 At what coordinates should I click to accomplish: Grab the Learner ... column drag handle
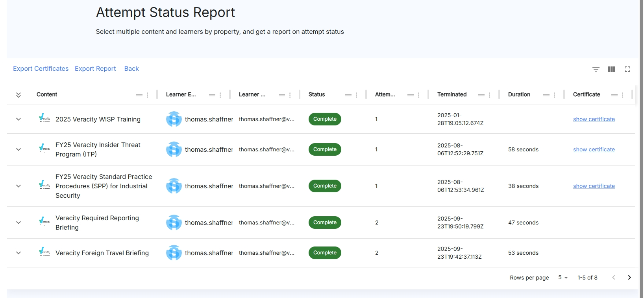click(282, 95)
